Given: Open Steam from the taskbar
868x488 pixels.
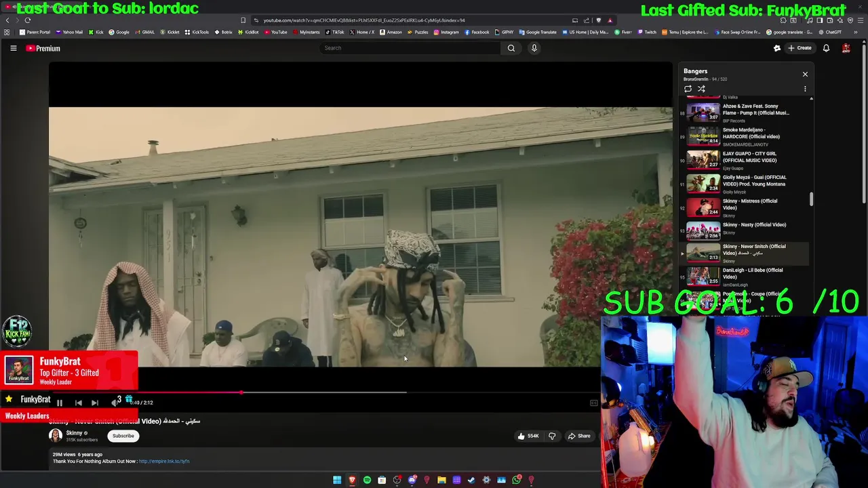Looking at the screenshot, I should [x=471, y=480].
